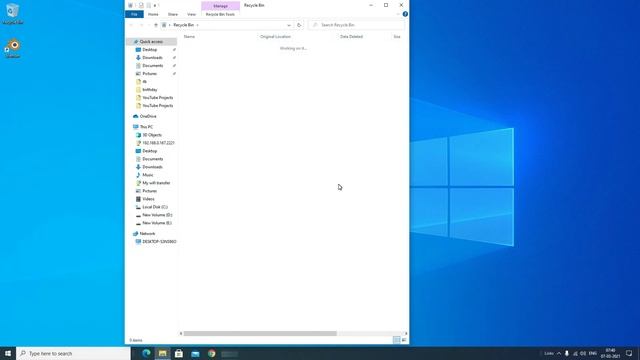640x360 pixels.
Task: Click the Up arrow navigation button
Action: point(156,25)
